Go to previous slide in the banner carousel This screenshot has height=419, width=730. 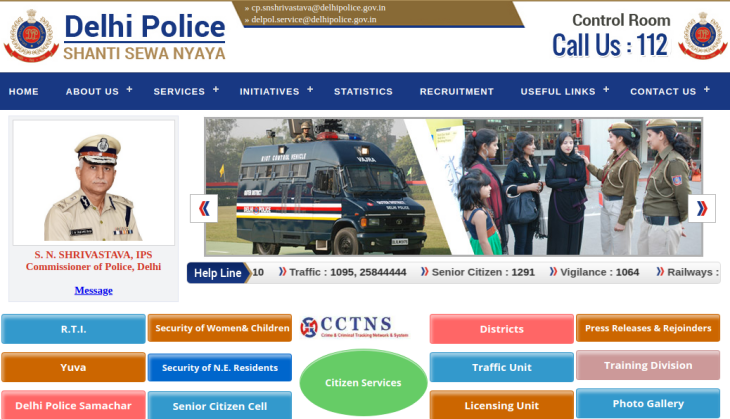204,208
